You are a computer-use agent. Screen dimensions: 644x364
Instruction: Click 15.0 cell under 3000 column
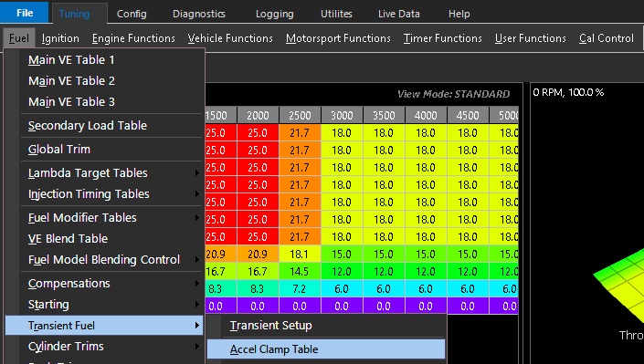coord(343,255)
